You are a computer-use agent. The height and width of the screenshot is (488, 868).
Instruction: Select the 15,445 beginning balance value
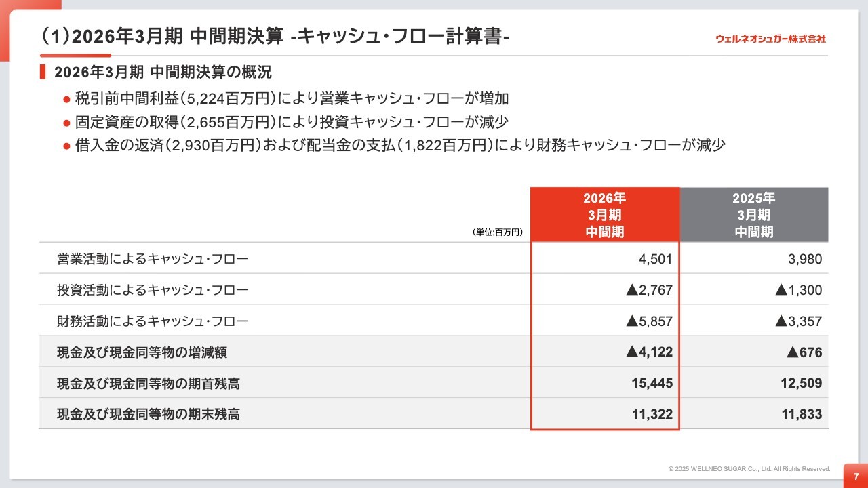coord(652,384)
